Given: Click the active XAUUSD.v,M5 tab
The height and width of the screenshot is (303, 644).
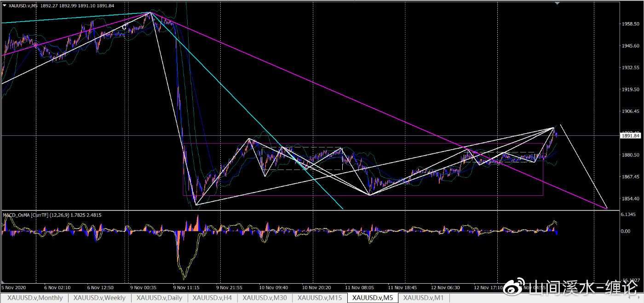Looking at the screenshot, I should (x=373, y=298).
